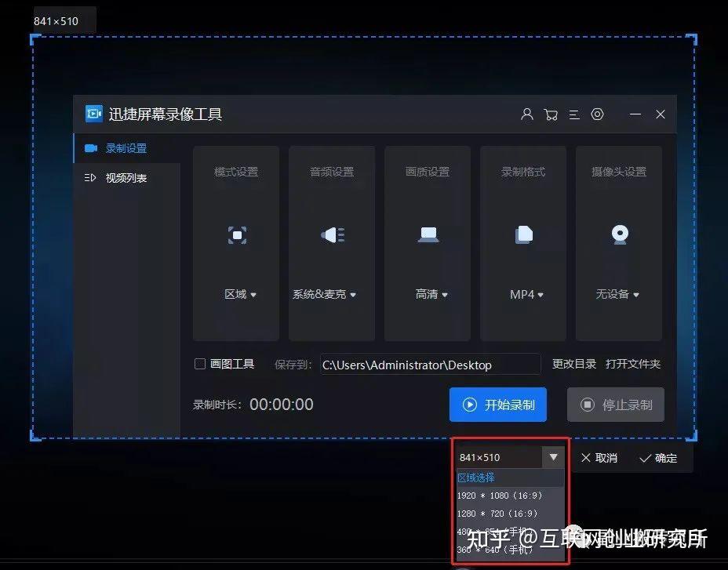Click the webcam icon under 摄像头设置
Viewport: 728px width, 570px height.
(x=620, y=234)
